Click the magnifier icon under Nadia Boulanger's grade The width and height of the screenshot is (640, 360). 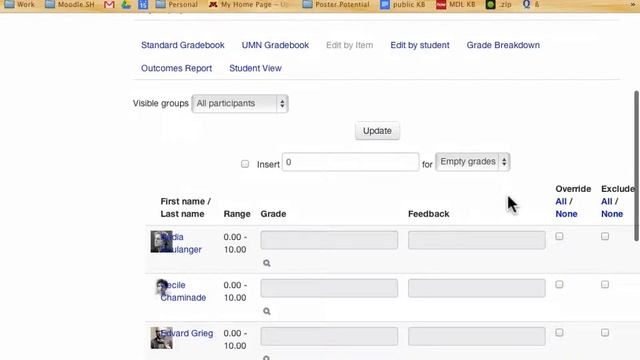[267, 263]
